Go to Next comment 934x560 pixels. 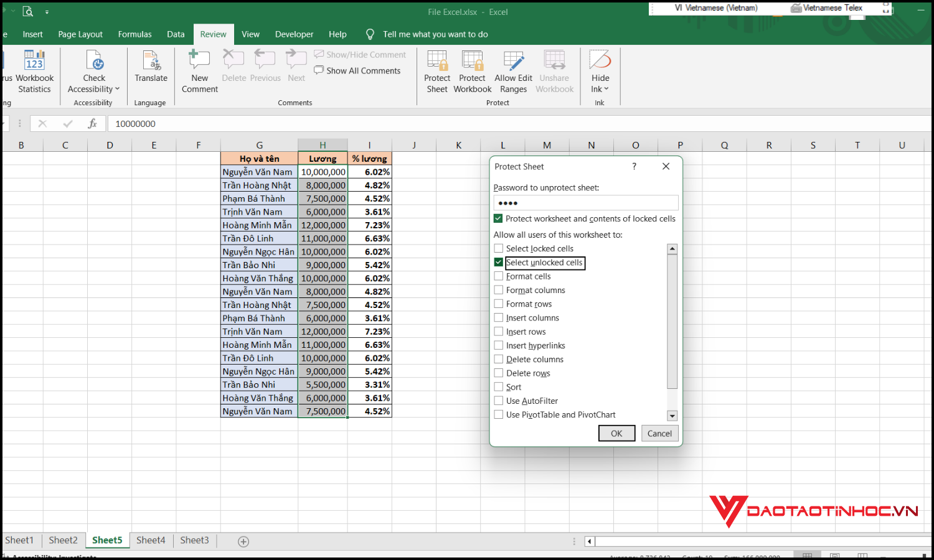pyautogui.click(x=296, y=67)
